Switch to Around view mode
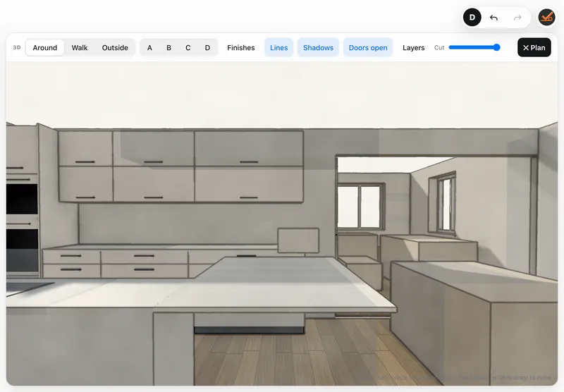 (45, 47)
